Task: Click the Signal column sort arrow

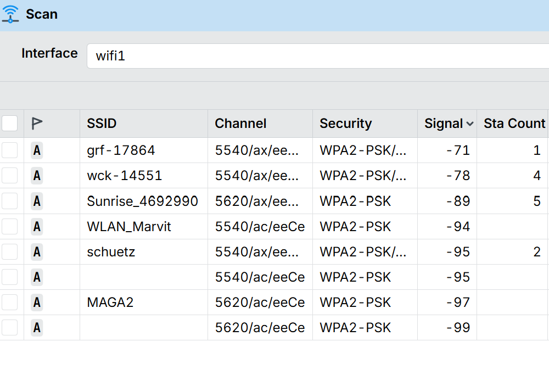Action: 470,124
